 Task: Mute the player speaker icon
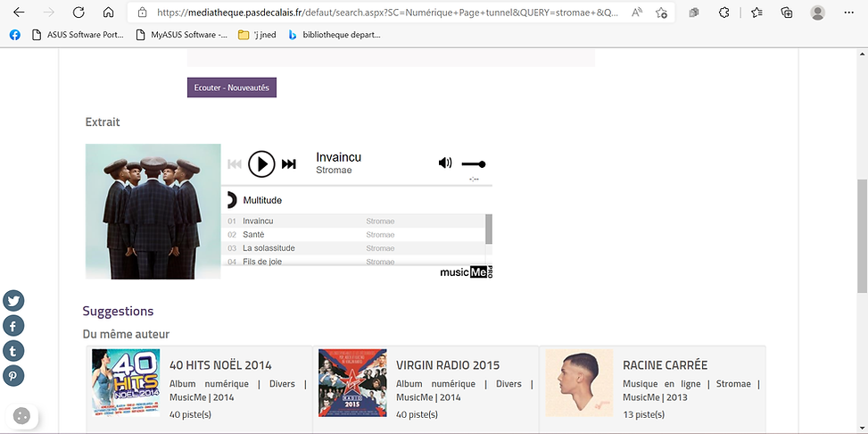click(445, 163)
